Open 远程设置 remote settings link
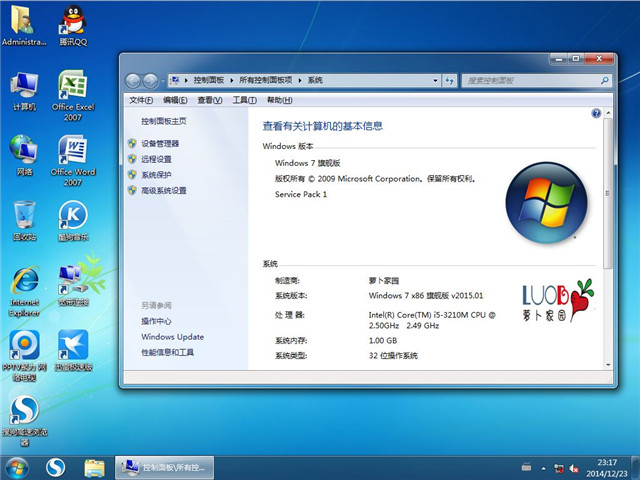This screenshot has height=480, width=640. (x=156, y=159)
